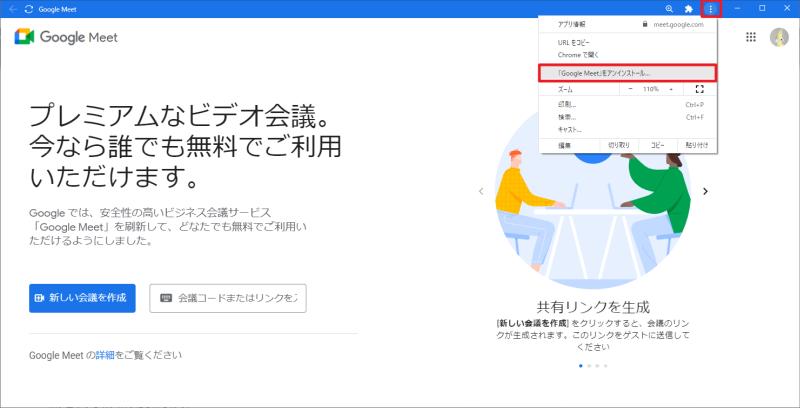This screenshot has height=408, width=800.
Task: Click the 新しい会議を作成 button
Action: click(82, 298)
